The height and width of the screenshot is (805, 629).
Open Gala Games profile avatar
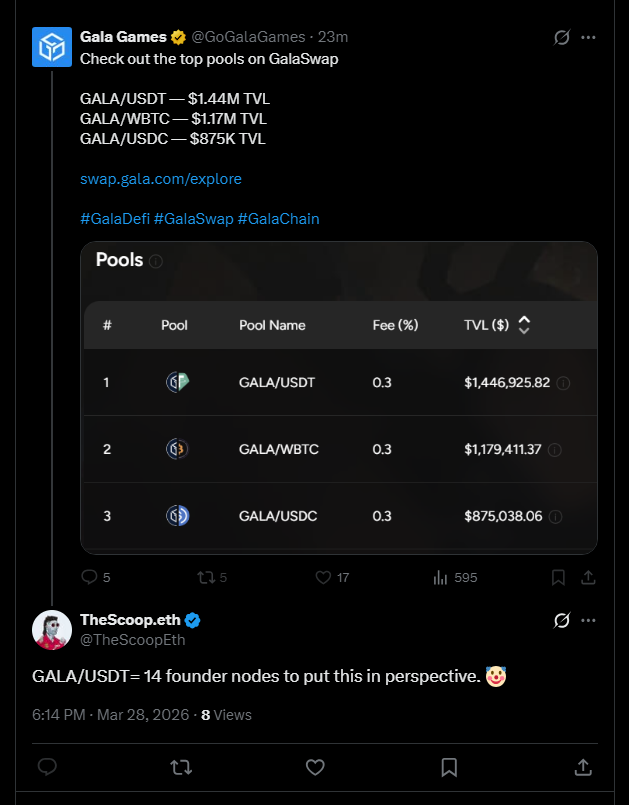52,47
